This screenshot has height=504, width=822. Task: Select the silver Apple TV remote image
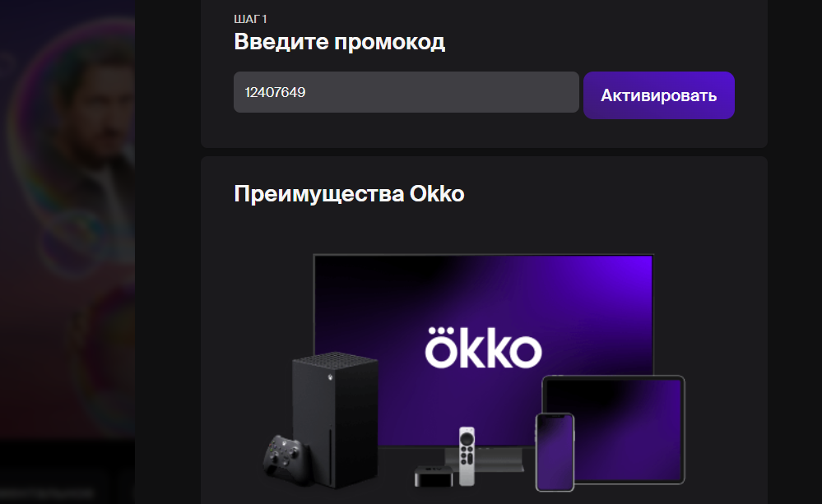467,455
